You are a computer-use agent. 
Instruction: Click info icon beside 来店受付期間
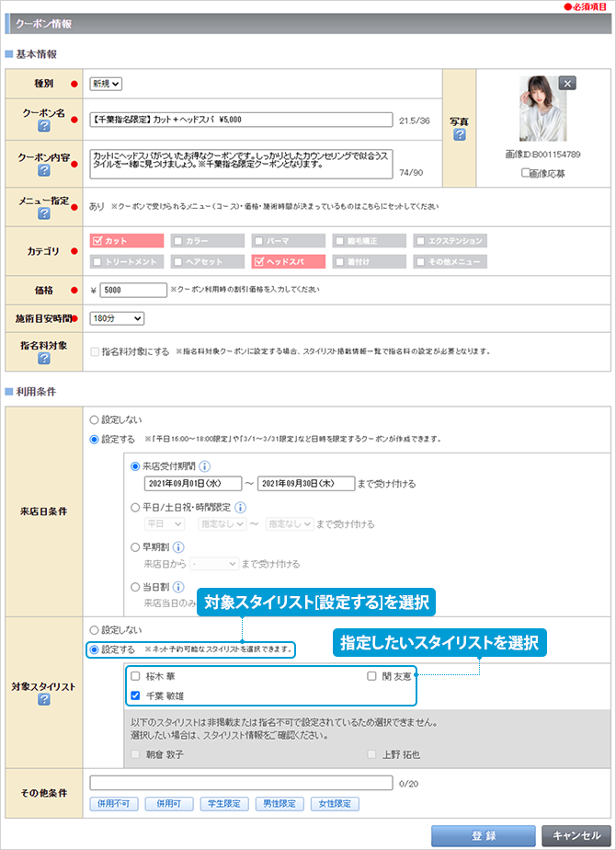[x=205, y=465]
